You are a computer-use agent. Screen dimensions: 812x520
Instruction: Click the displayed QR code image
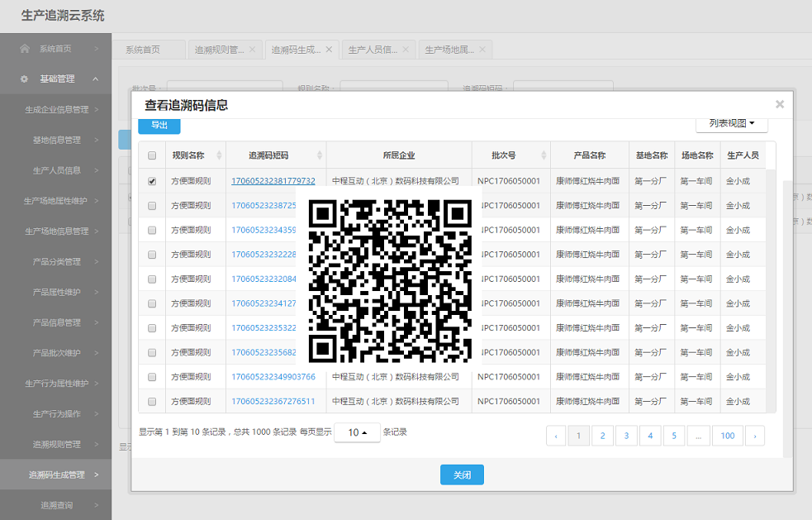pos(389,280)
